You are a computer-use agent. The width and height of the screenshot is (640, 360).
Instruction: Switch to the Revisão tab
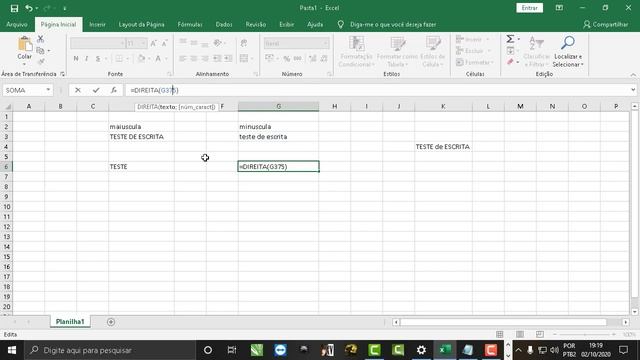(x=256, y=24)
